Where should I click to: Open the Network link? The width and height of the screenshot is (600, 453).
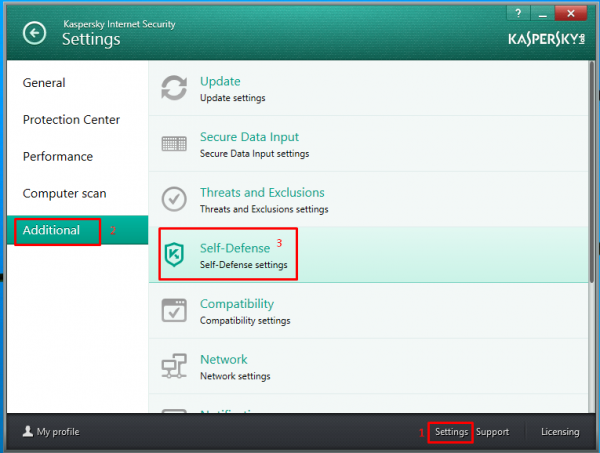coord(224,359)
